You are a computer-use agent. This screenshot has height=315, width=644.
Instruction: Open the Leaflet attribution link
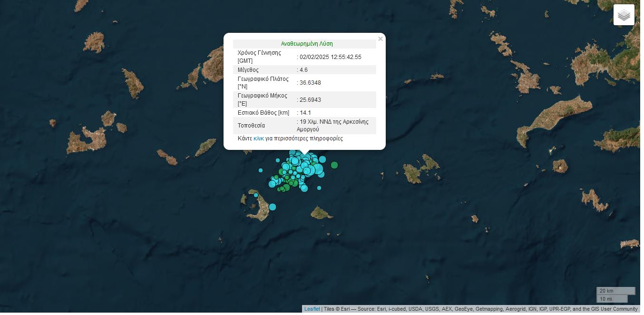(x=312, y=309)
